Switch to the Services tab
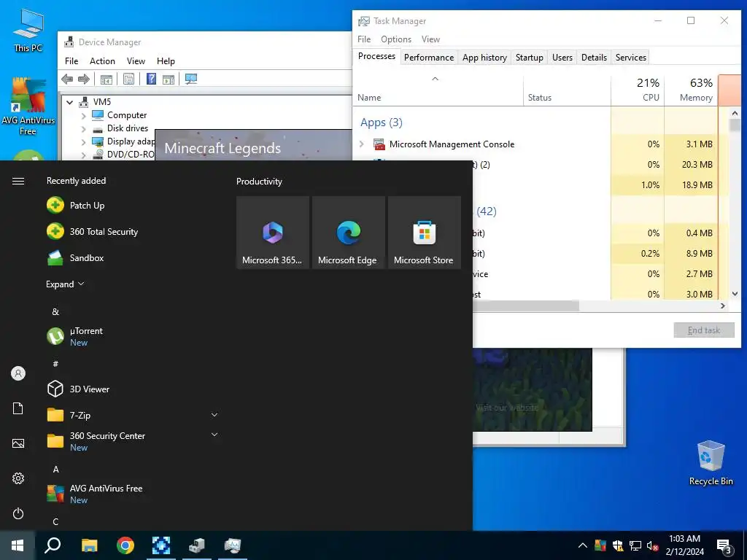747x560 pixels. [x=631, y=57]
